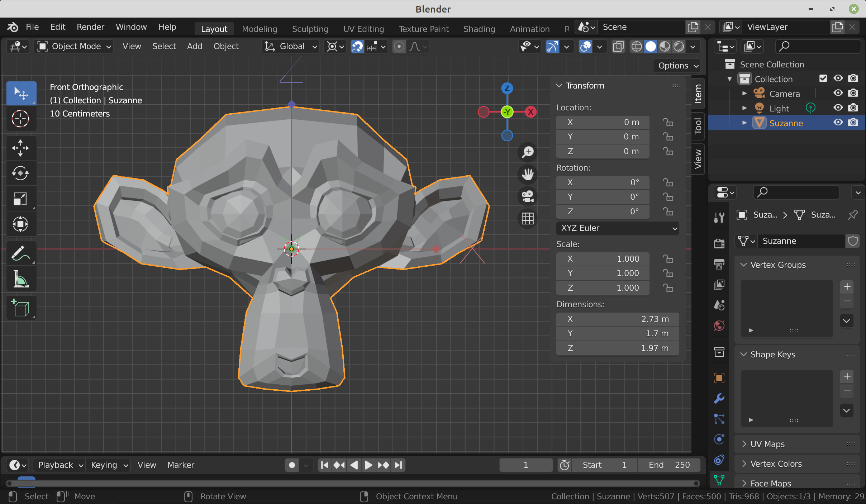
Task: Pick the Add Cube tool
Action: click(21, 308)
